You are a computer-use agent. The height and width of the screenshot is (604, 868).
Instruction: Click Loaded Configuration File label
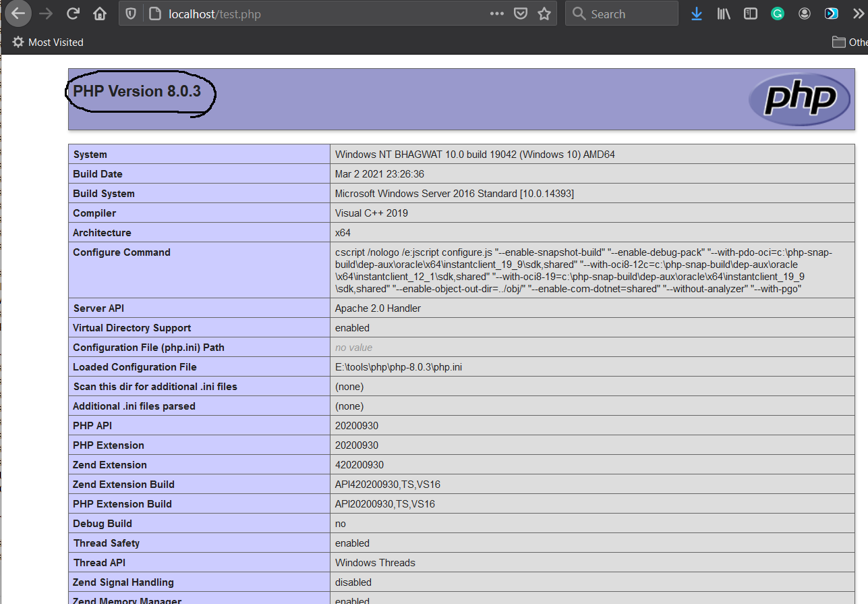click(x=135, y=367)
